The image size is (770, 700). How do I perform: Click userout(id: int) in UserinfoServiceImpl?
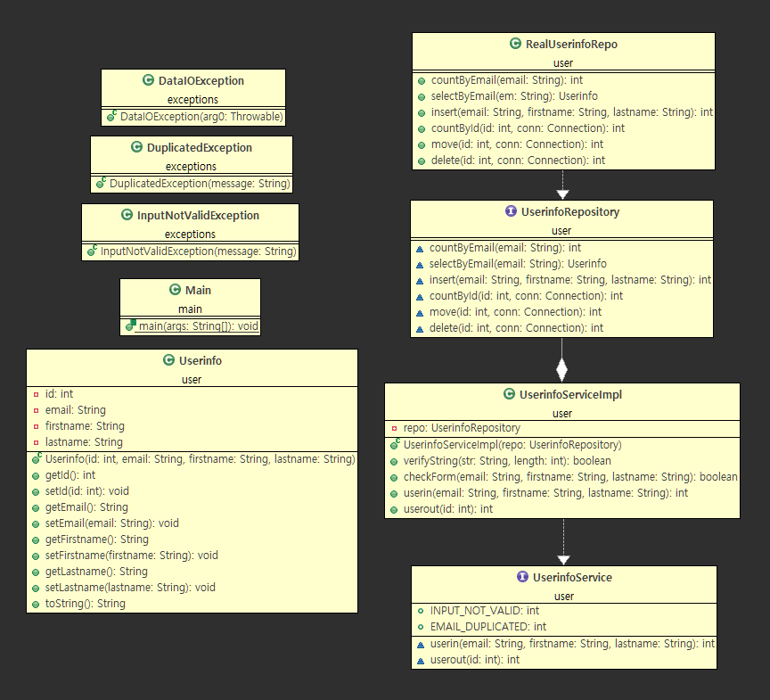pyautogui.click(x=448, y=509)
